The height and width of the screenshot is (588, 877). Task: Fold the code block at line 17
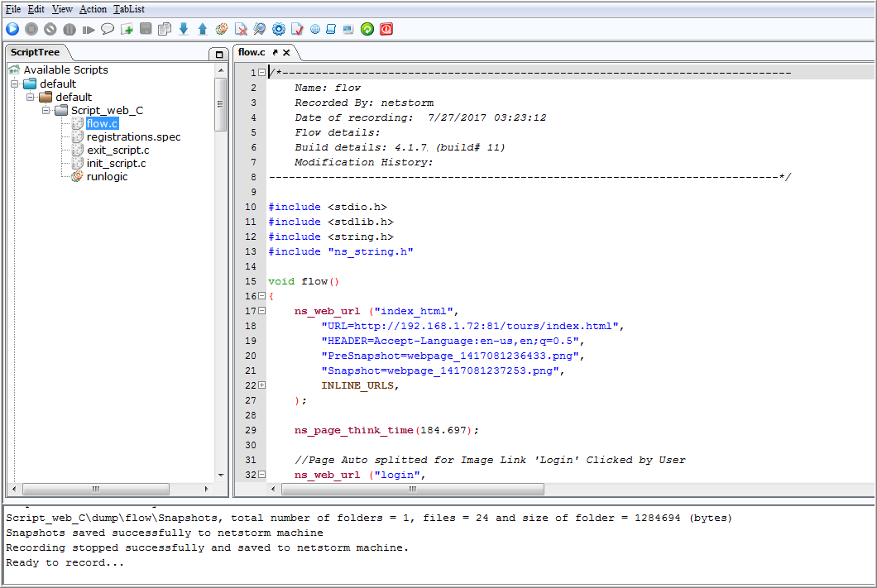click(261, 311)
